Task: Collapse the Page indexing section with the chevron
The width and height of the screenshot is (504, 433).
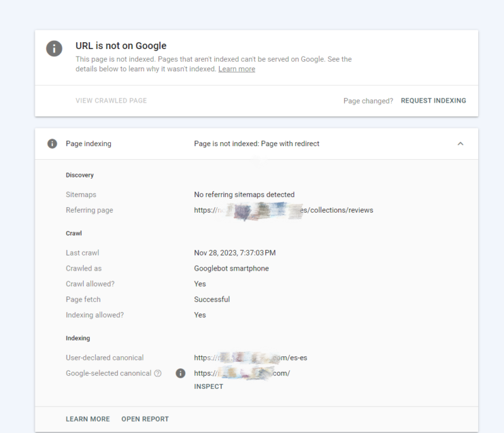Action: (x=460, y=143)
